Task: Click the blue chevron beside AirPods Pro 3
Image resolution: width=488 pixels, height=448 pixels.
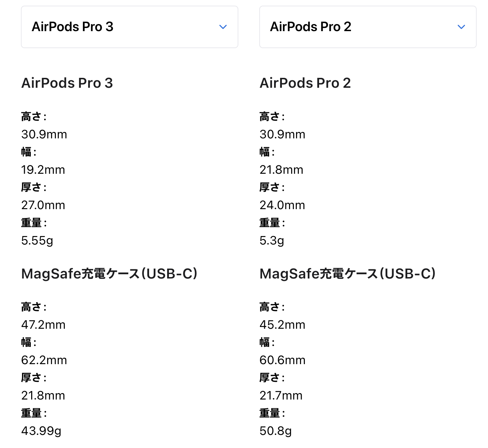Action: [223, 27]
